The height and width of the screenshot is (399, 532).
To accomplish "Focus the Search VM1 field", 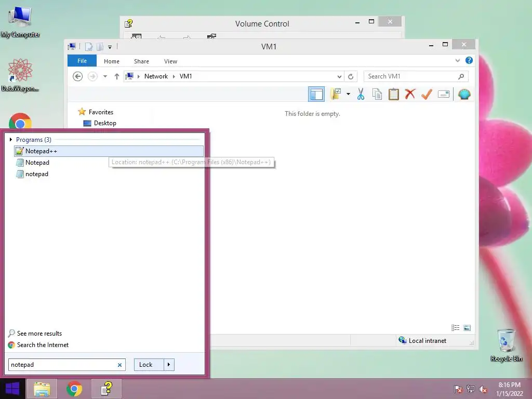I will coord(411,76).
